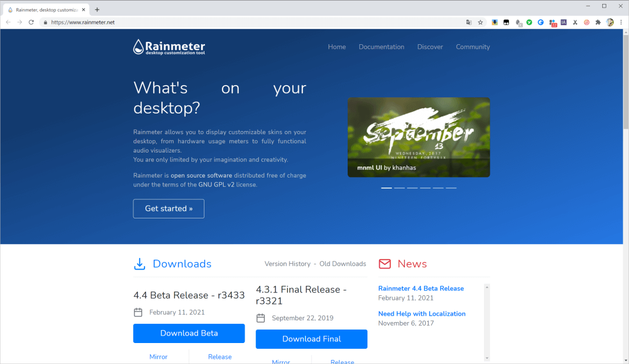Close the Rainmeter browser tab
Screen dimensions: 629x364
[83, 10]
